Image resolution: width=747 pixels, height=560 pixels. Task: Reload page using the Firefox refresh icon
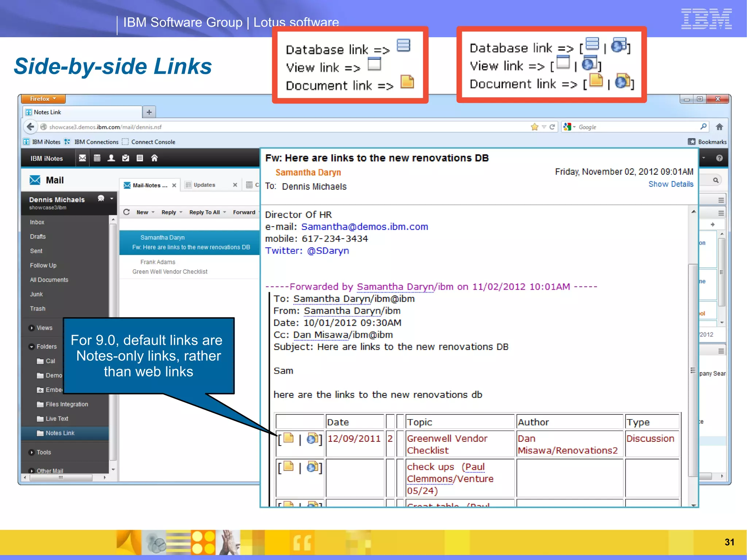coord(552,127)
